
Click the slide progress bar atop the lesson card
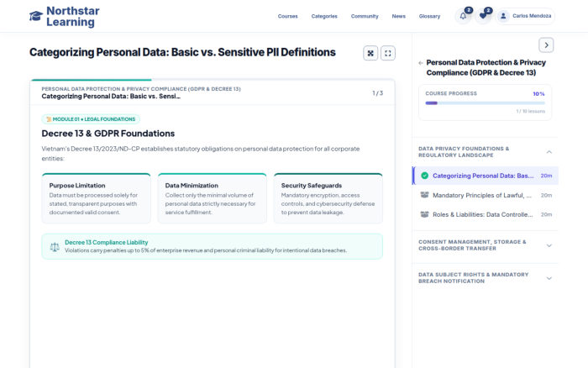tap(213, 80)
